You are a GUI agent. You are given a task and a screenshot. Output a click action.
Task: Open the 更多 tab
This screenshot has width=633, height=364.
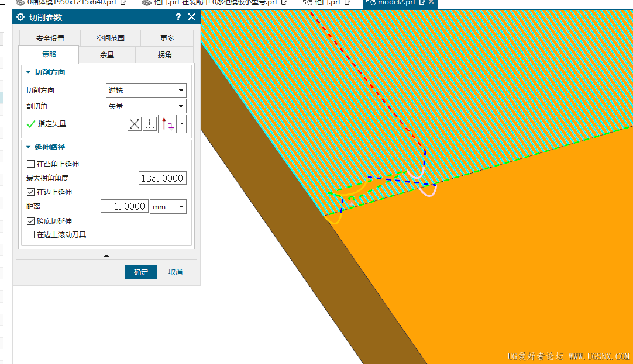click(167, 39)
